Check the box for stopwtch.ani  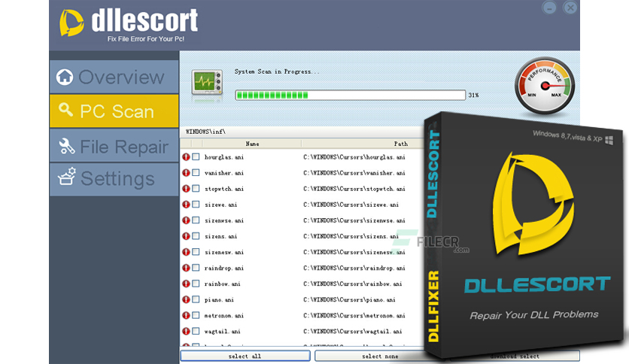click(196, 189)
